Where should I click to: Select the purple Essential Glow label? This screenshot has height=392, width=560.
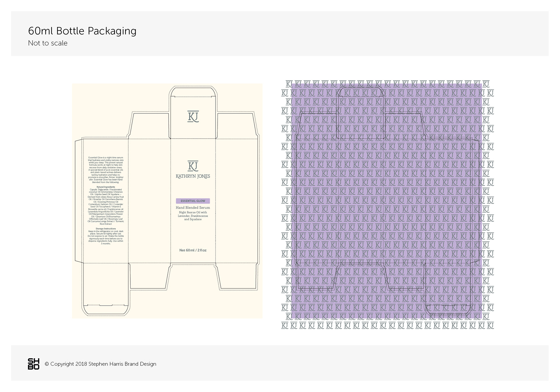point(193,201)
